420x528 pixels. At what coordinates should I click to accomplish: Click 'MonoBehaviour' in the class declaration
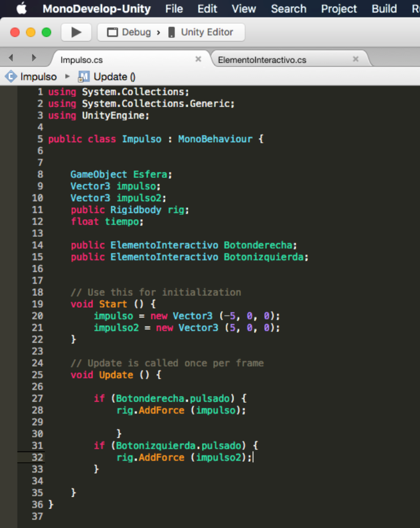pos(215,139)
